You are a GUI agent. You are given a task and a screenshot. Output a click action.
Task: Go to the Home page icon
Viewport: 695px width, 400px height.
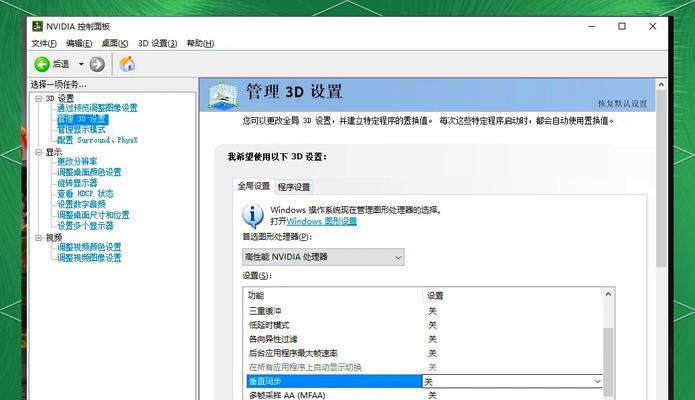click(127, 64)
